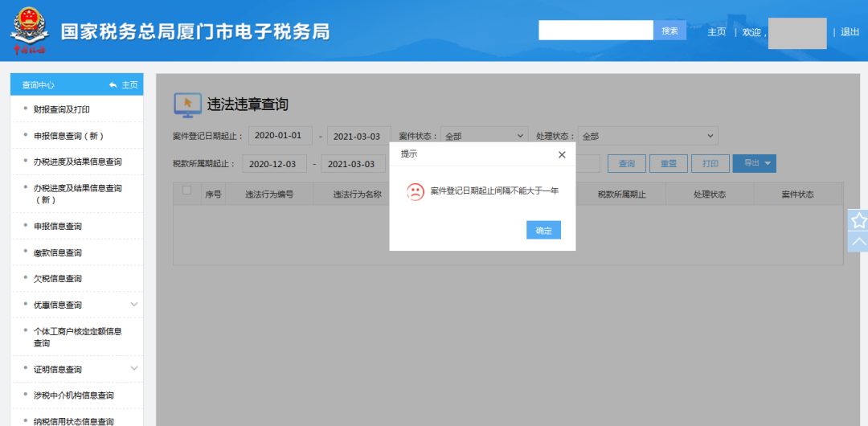Click case registration start date 2020-01-01
This screenshot has width=868, height=426.
click(281, 136)
